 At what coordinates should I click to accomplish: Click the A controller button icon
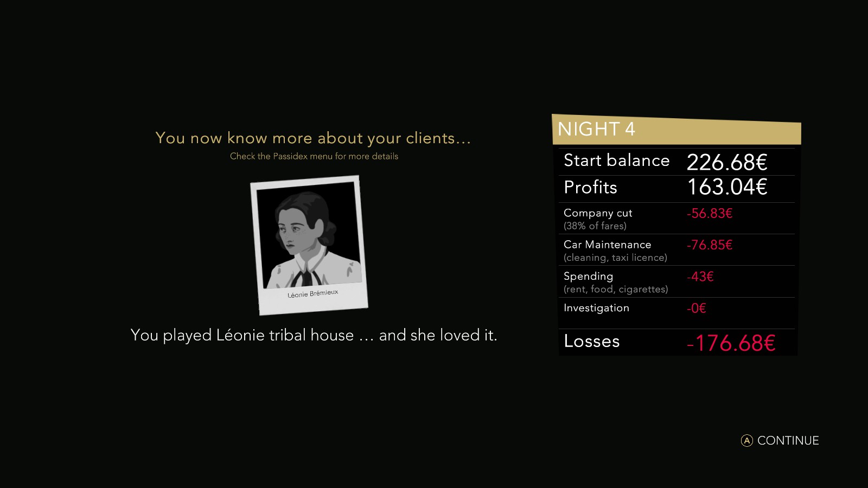(747, 441)
